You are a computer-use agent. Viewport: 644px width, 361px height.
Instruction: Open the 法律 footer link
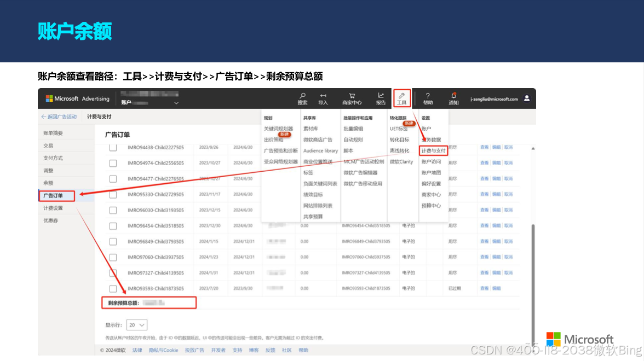coord(137,350)
